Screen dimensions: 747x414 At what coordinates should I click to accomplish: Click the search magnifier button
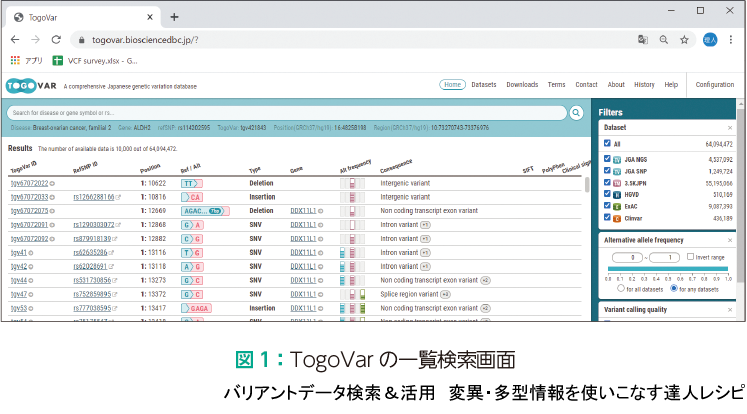(577, 114)
